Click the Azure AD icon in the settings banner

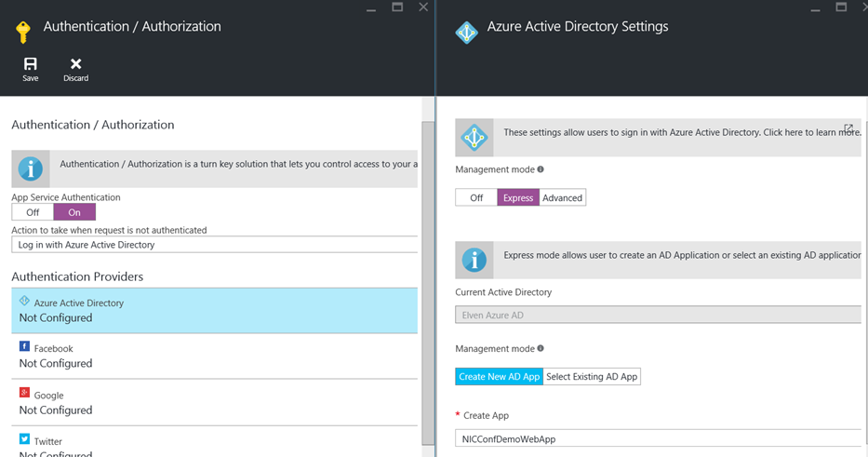474,137
